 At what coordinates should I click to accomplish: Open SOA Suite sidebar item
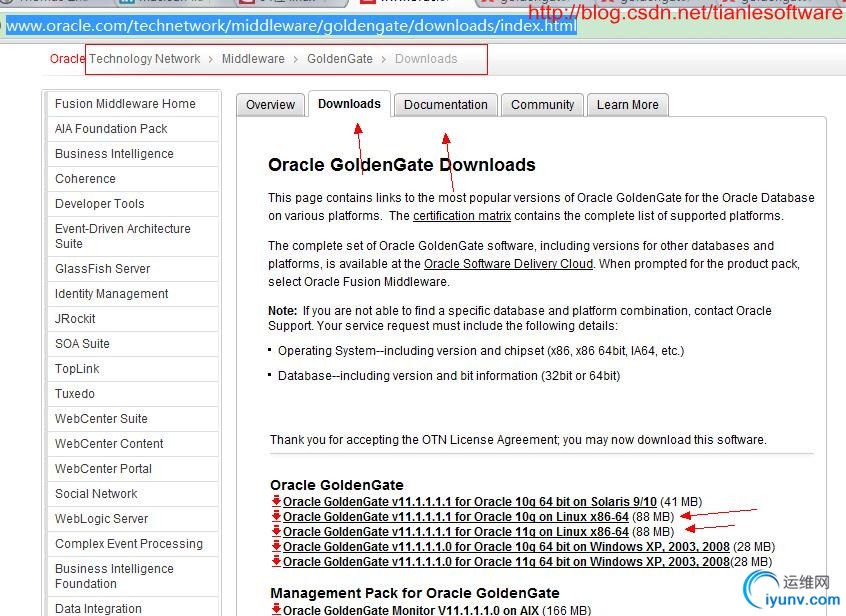tap(133, 344)
